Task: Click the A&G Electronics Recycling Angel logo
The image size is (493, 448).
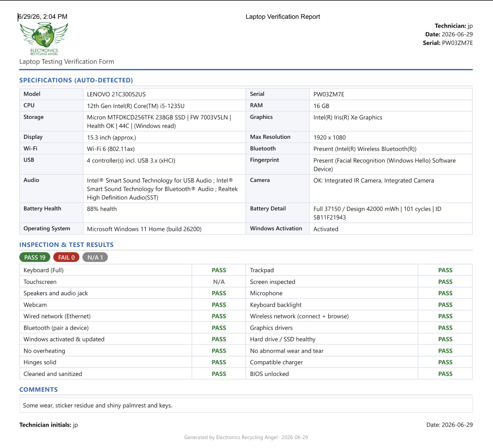Action: pos(44,39)
